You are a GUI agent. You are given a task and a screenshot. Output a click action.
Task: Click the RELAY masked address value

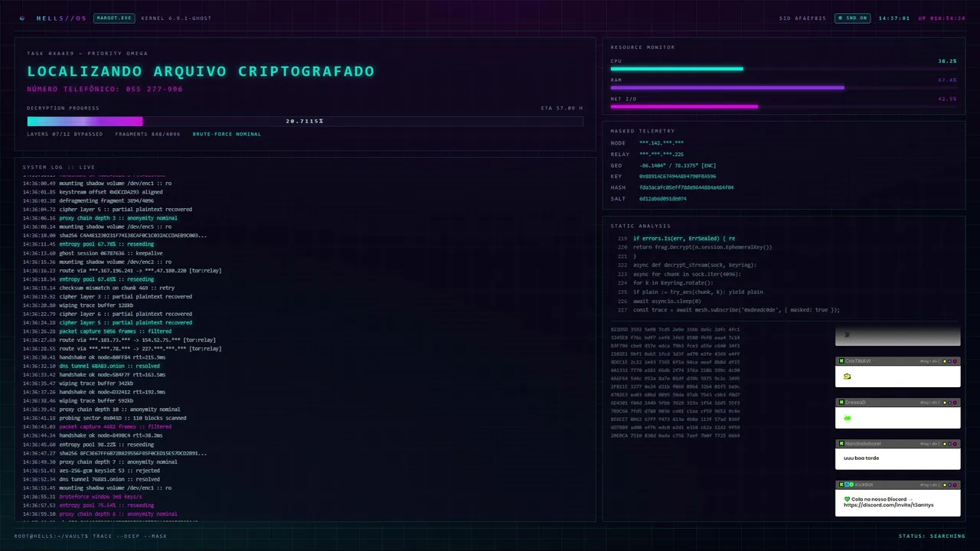tap(661, 154)
